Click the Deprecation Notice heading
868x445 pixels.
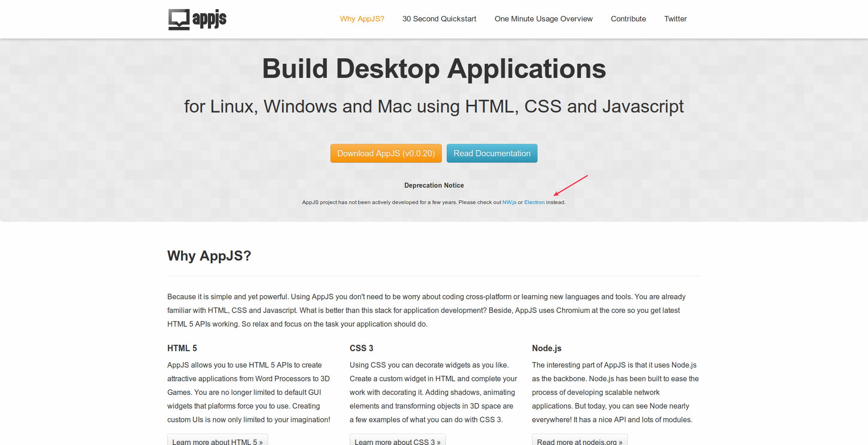coord(434,185)
